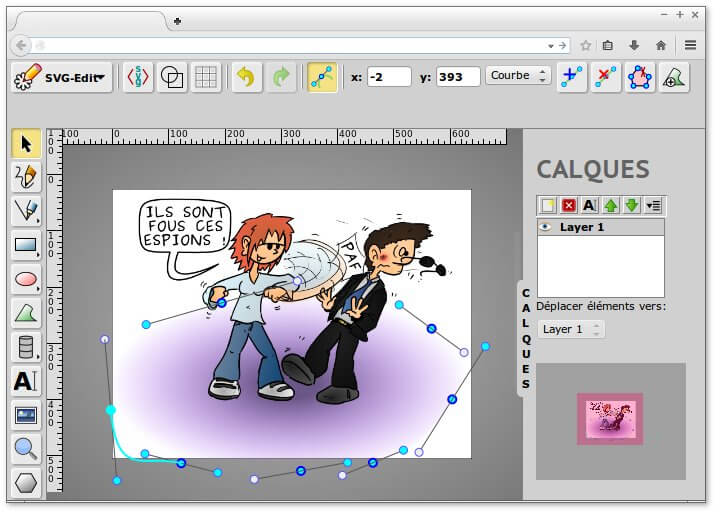Image resolution: width=720 pixels, height=517 pixels.
Task: Open the SVG-Edit main menu
Action: click(x=61, y=77)
